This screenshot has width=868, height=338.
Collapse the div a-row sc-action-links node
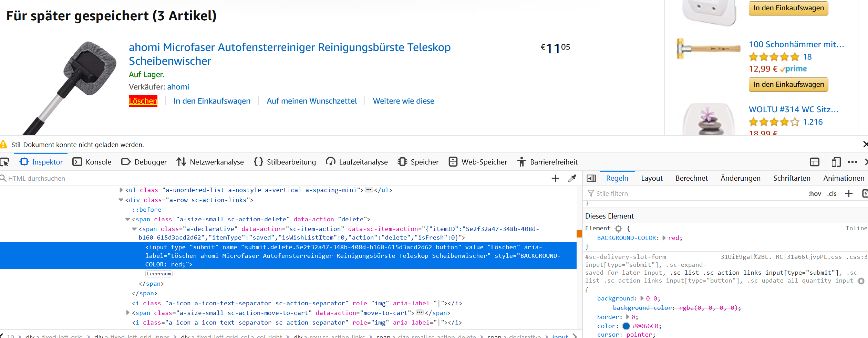coord(121,200)
